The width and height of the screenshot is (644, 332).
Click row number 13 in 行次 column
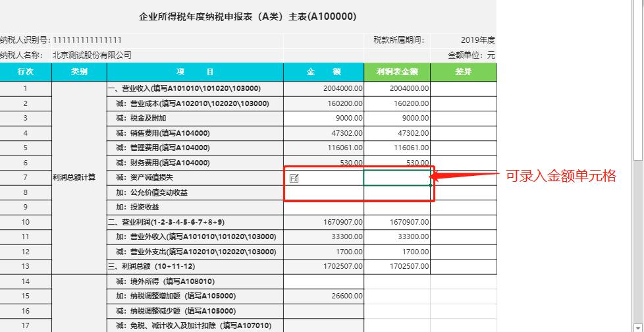(x=26, y=266)
